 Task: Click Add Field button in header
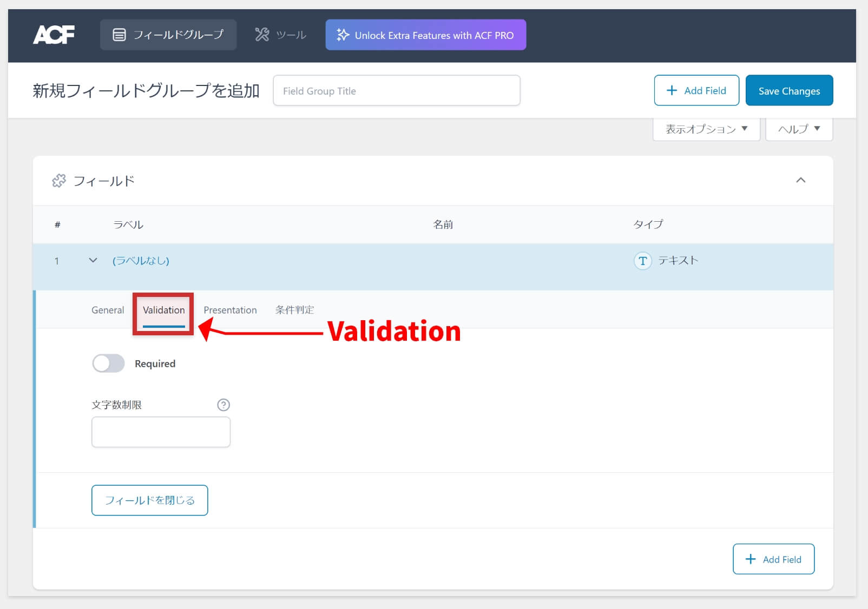(696, 90)
